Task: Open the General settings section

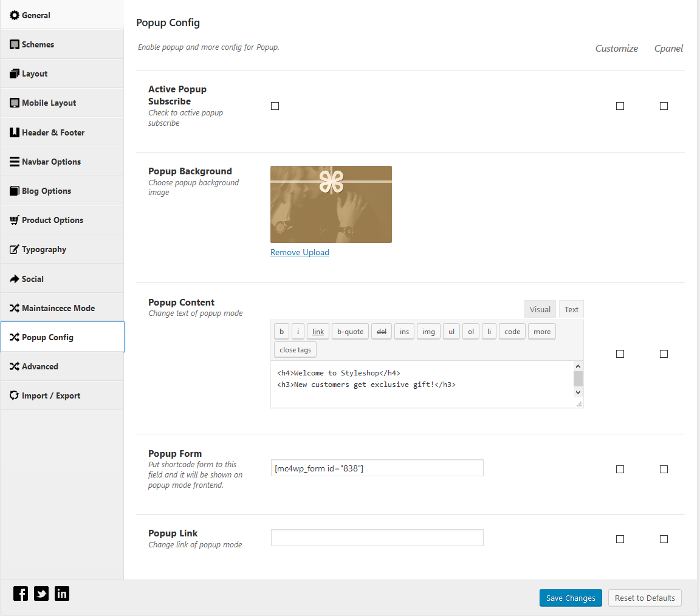Action: (x=63, y=15)
